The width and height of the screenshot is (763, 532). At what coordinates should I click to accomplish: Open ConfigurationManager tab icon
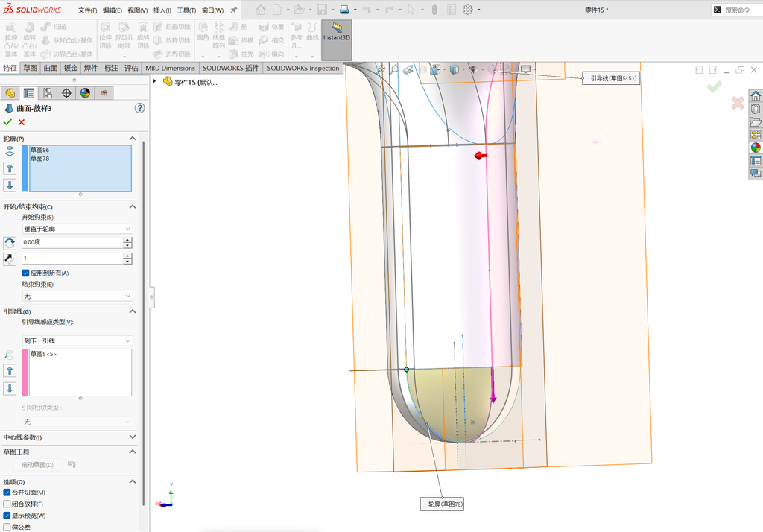coord(48,93)
